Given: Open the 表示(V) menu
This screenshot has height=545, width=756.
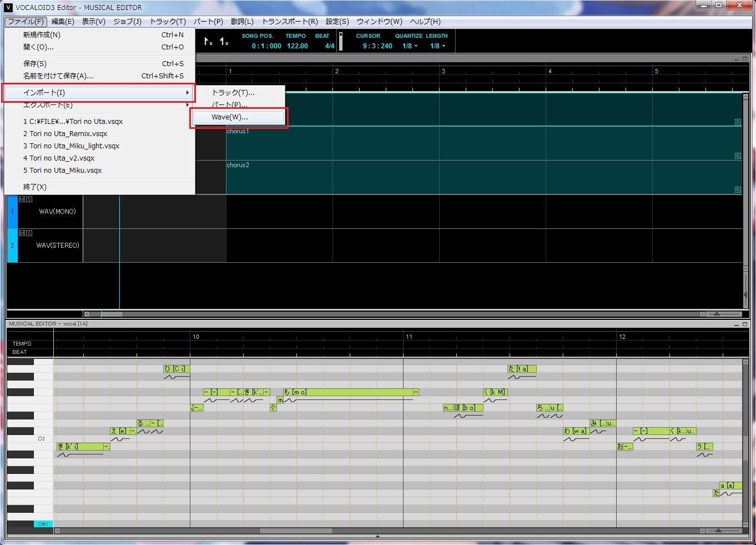Looking at the screenshot, I should tap(94, 22).
